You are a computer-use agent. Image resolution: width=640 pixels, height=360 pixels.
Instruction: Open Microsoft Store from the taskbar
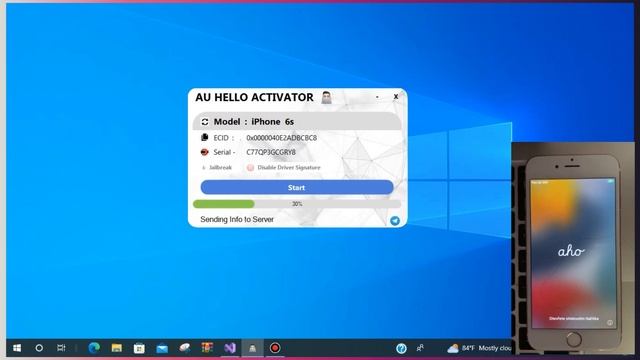coord(139,348)
